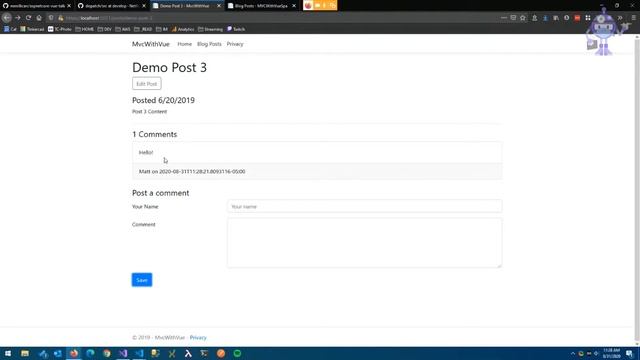
Task: Open the AWS bookmarks folder
Action: 123,29
